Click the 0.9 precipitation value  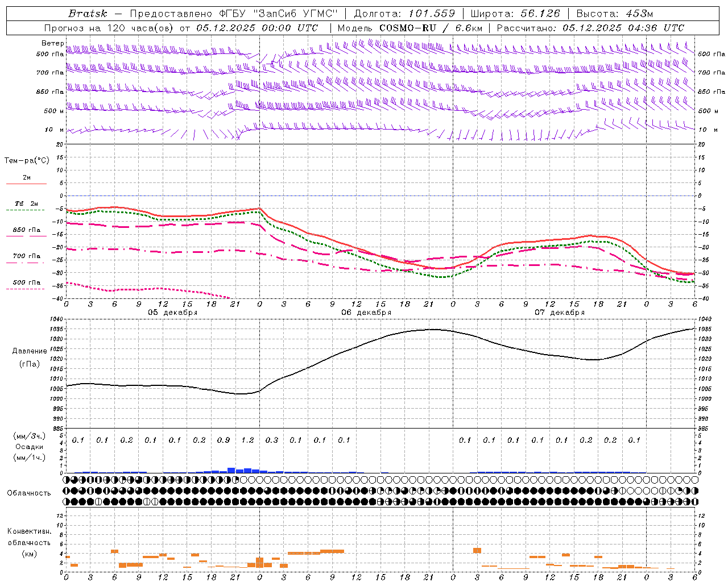point(224,440)
